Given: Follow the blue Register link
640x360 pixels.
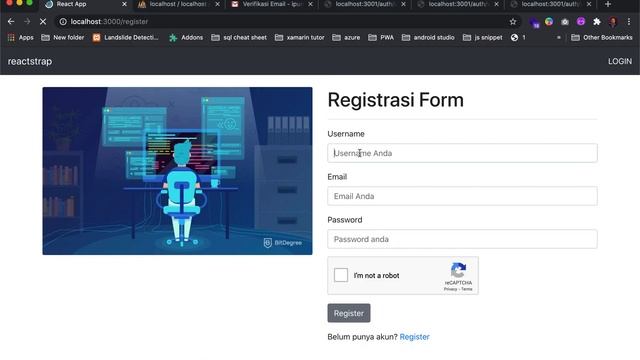Looking at the screenshot, I should (x=414, y=337).
